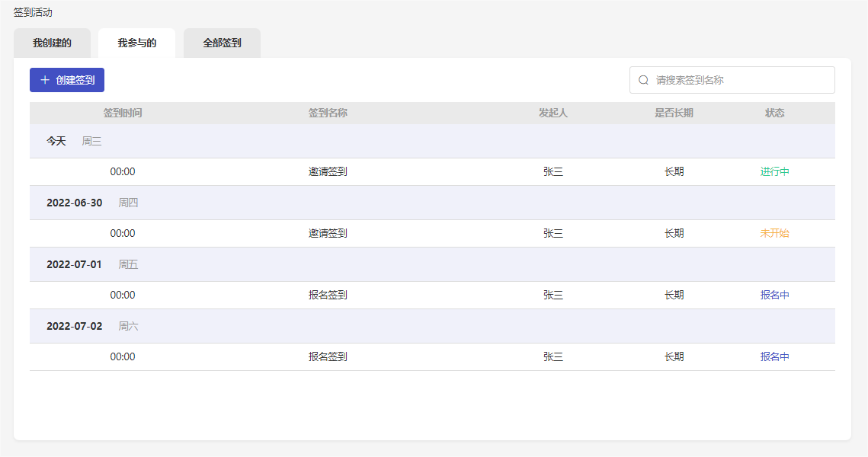Click the 周五 weekday label

pyautogui.click(x=129, y=264)
